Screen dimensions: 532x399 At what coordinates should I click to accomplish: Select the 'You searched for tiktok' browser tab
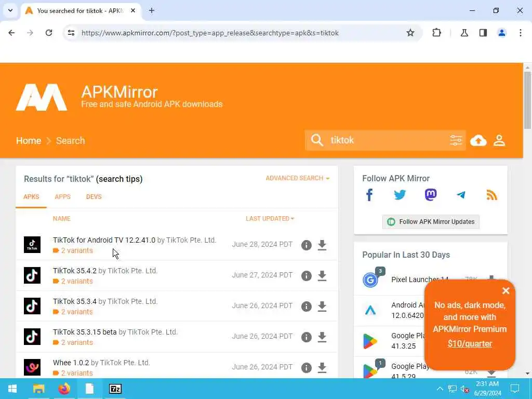coord(82,11)
